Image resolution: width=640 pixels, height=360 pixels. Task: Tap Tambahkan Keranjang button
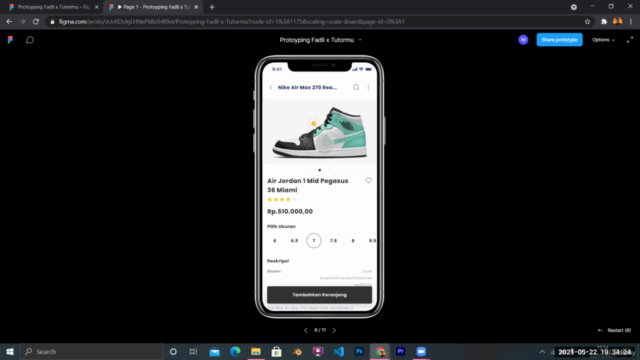coord(319,295)
